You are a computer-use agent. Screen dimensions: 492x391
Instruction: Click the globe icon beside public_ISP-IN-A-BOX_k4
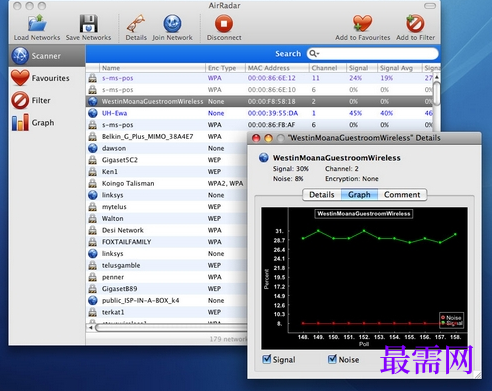[93, 300]
